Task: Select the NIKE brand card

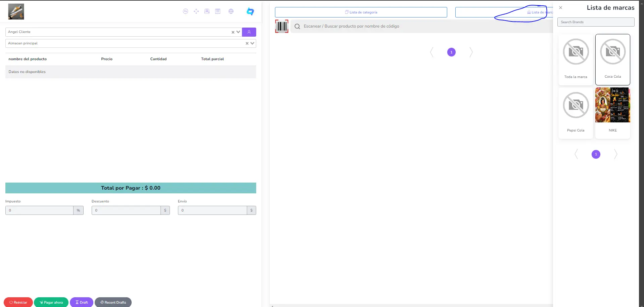Action: (612, 113)
